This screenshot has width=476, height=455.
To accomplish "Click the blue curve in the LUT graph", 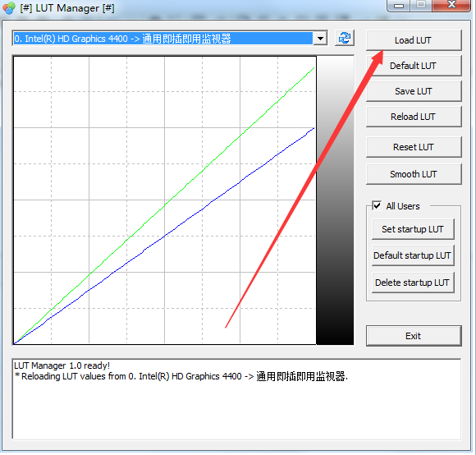I will click(x=164, y=237).
